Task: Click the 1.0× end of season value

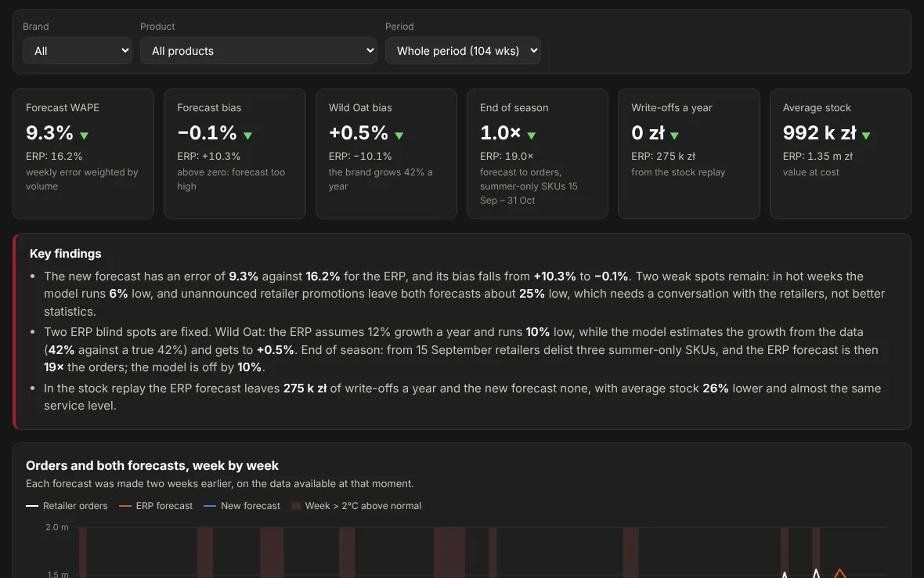Action: (500, 132)
